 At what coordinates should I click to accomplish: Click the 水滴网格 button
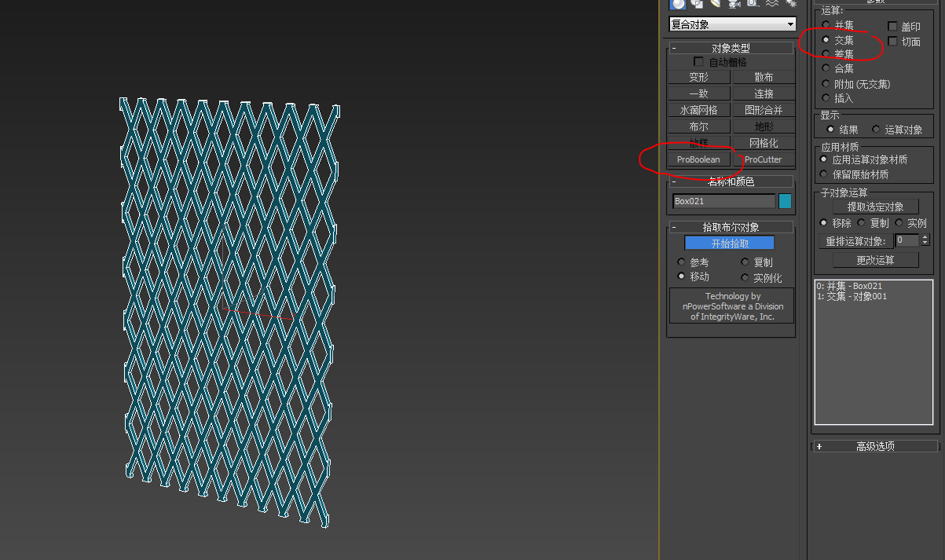point(698,110)
